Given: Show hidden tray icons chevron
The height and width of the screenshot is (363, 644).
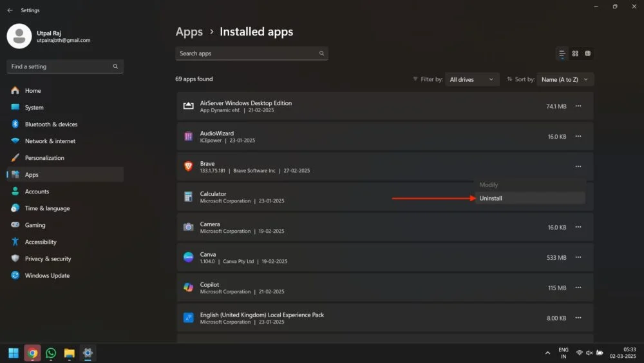Looking at the screenshot, I should click(x=547, y=353).
